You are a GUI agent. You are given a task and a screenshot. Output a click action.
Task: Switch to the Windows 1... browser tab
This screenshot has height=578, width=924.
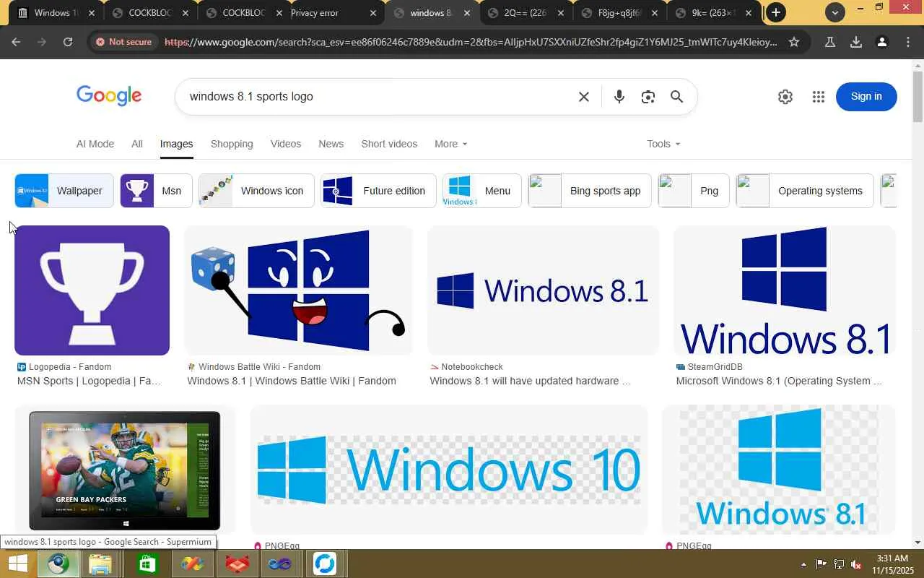56,13
